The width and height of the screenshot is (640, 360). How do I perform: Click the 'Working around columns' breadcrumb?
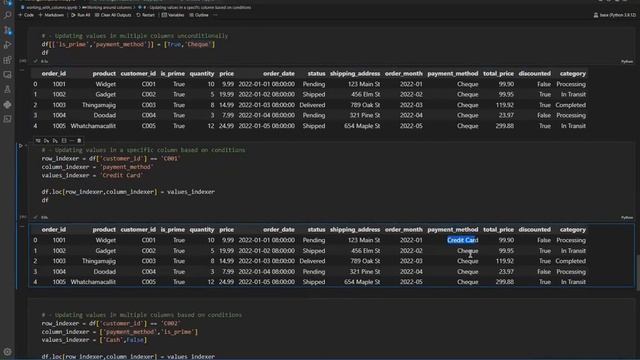pyautogui.click(x=109, y=7)
